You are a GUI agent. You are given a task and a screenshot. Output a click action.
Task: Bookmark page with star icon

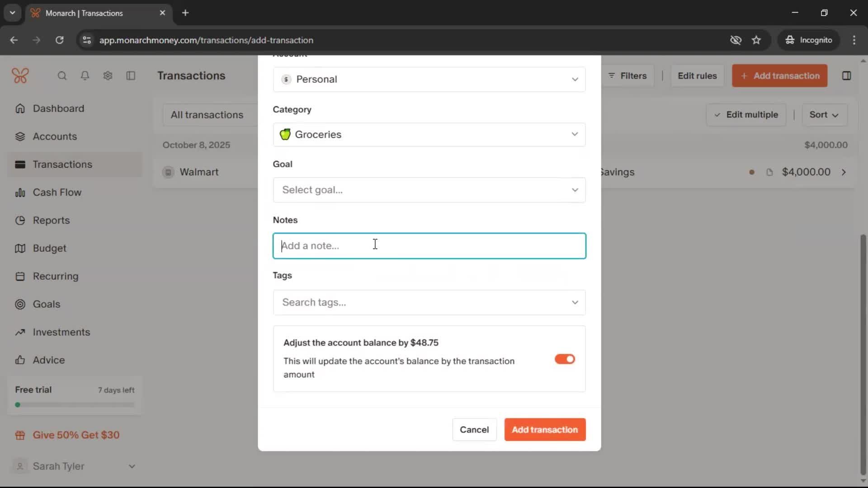[756, 40]
